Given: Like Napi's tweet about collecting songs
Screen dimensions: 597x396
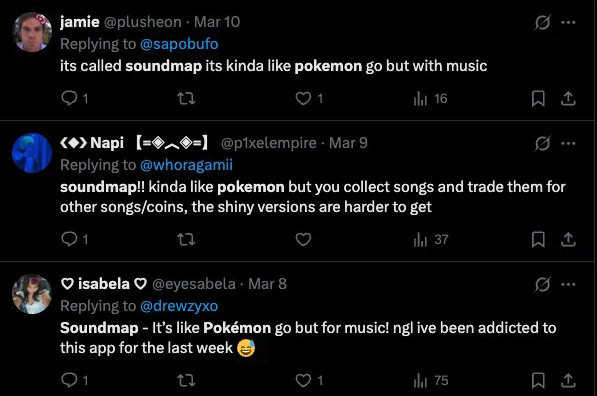Looking at the screenshot, I should point(303,240).
